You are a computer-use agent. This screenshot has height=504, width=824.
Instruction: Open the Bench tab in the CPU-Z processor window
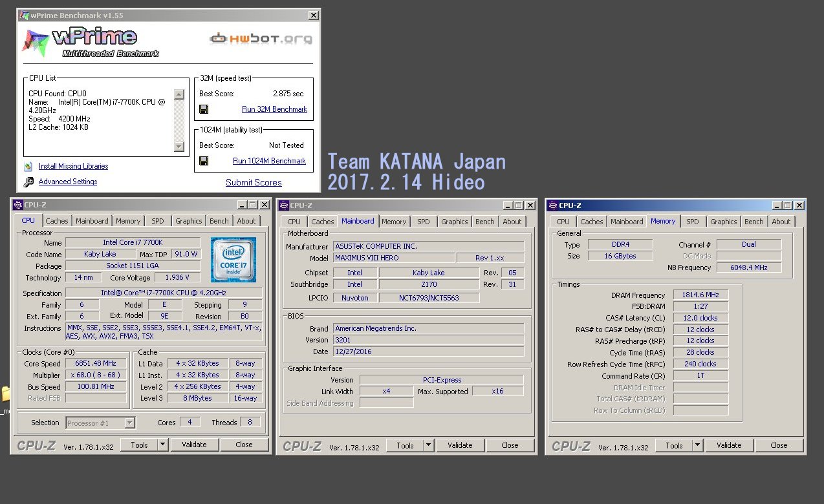pos(219,221)
